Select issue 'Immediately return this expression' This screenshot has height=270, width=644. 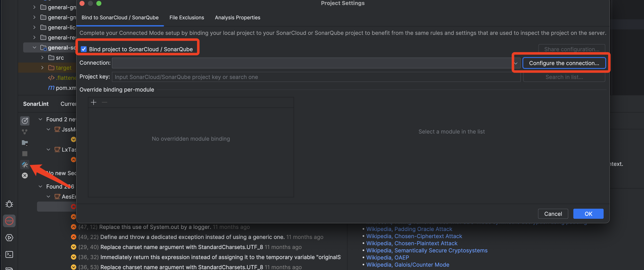point(220,257)
